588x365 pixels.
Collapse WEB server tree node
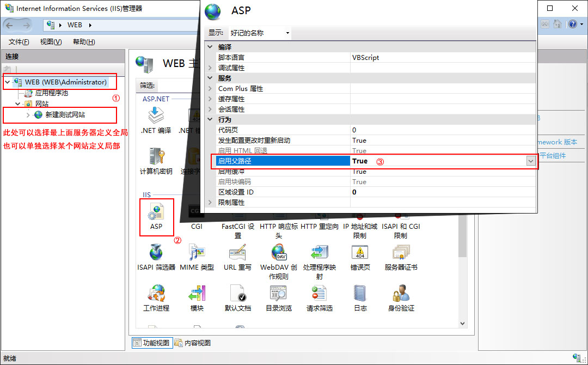coord(8,82)
